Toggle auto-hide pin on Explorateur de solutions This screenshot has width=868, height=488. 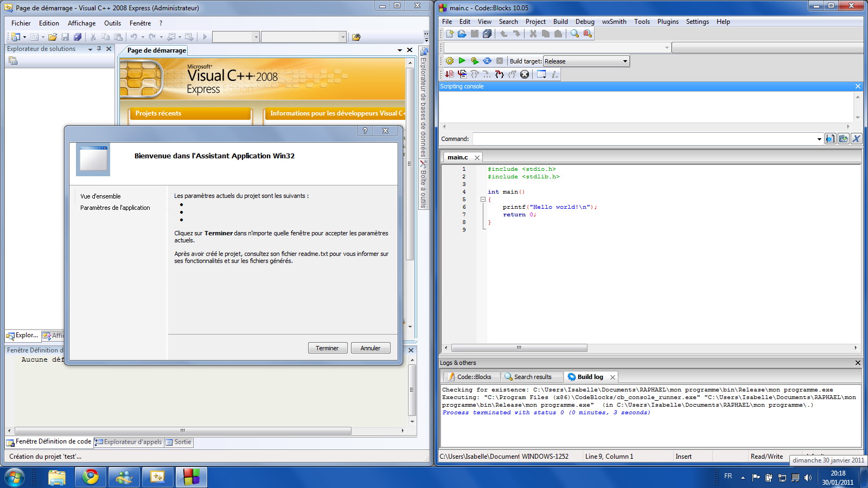pos(99,49)
